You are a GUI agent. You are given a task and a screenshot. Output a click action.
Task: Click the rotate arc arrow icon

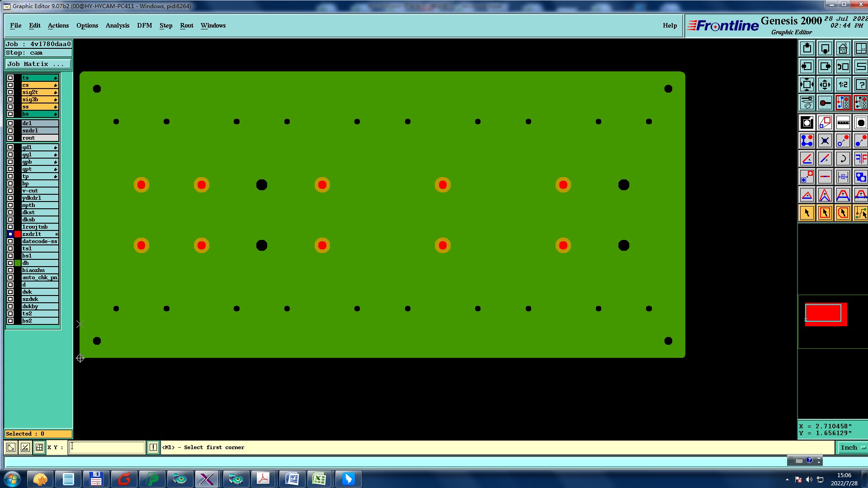pos(843,159)
